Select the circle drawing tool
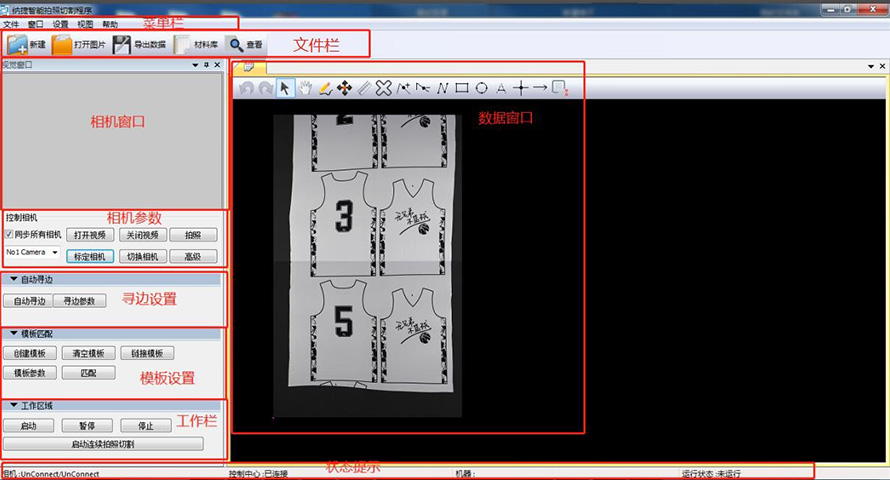 482,88
